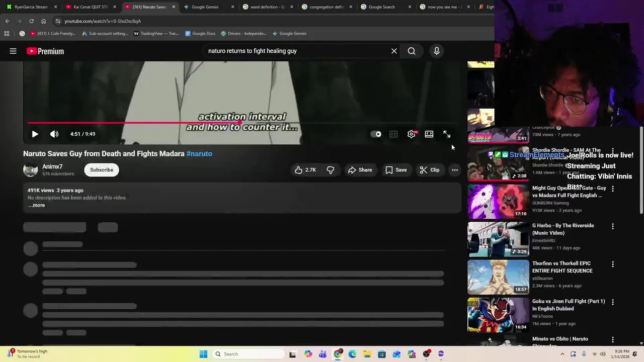The image size is (644, 362).
Task: Click the Windows taskbar Search box
Action: click(248, 354)
